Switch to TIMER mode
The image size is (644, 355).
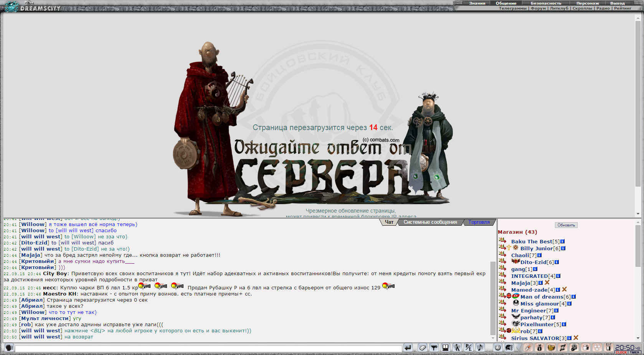click(634, 352)
